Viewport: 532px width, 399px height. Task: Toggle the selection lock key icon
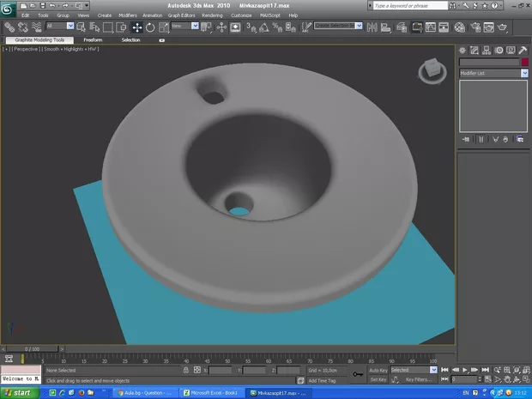tap(357, 374)
